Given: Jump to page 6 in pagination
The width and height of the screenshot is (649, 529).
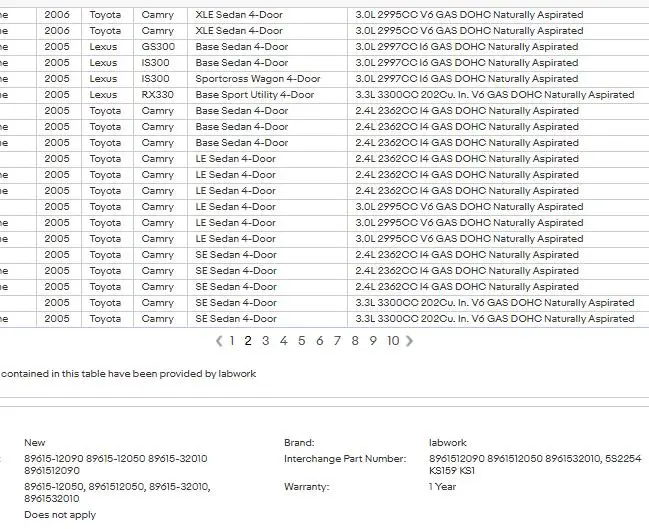Looking at the screenshot, I should 320,341.
